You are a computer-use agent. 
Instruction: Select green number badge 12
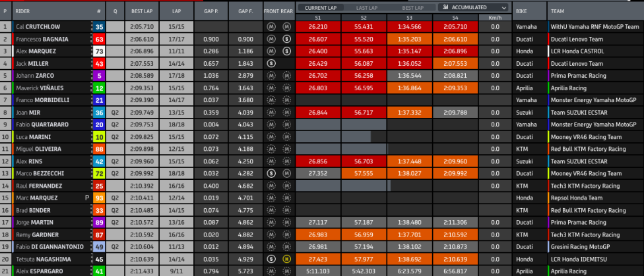99,88
